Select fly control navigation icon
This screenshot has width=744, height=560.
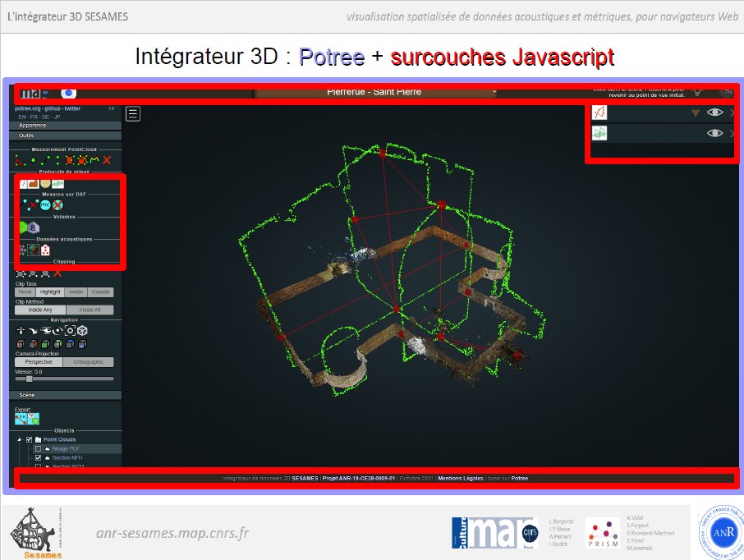(x=33, y=331)
